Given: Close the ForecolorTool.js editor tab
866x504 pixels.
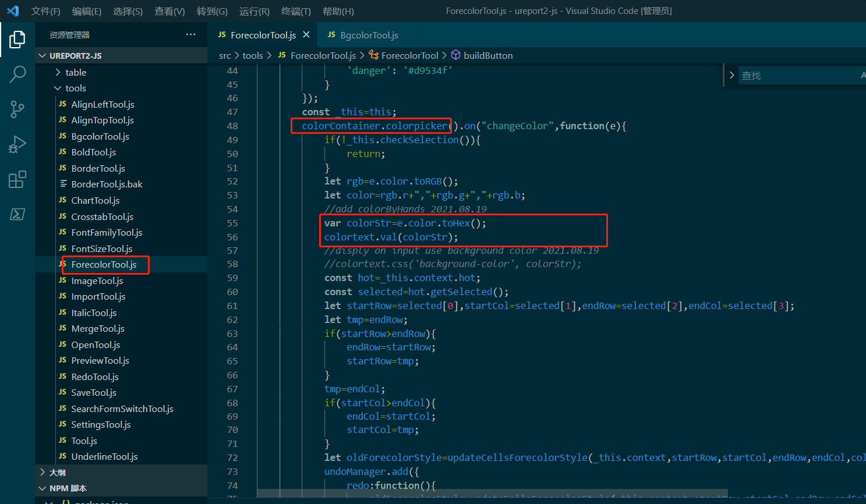Looking at the screenshot, I should [x=306, y=35].
